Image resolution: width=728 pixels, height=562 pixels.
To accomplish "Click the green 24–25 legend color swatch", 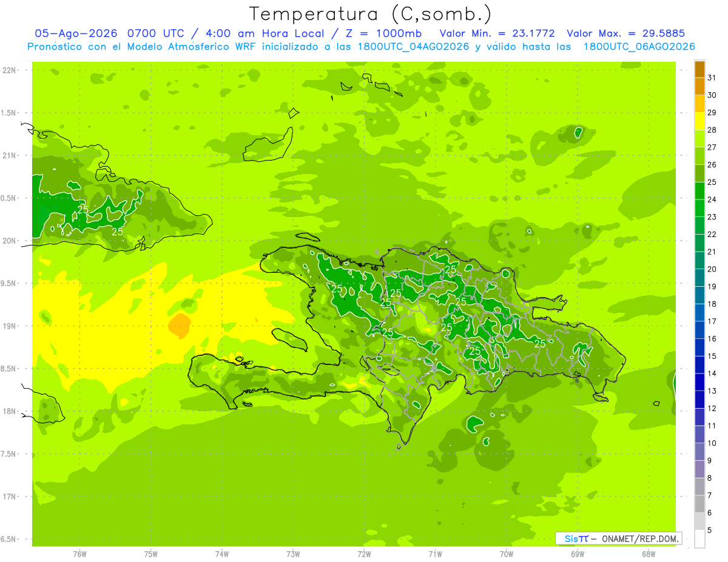I will 699,191.
